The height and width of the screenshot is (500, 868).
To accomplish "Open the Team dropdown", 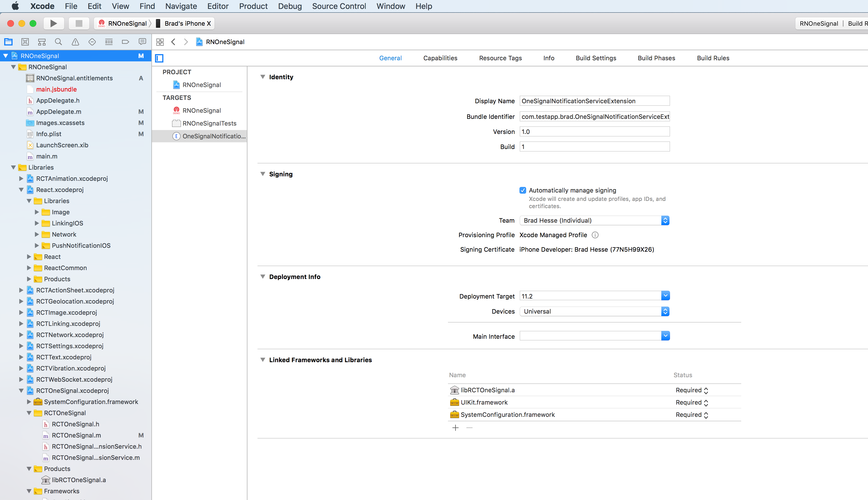I will click(595, 220).
